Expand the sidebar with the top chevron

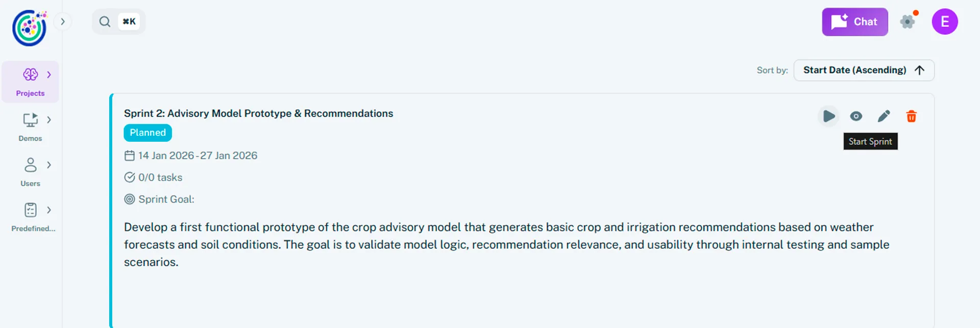[x=63, y=21]
